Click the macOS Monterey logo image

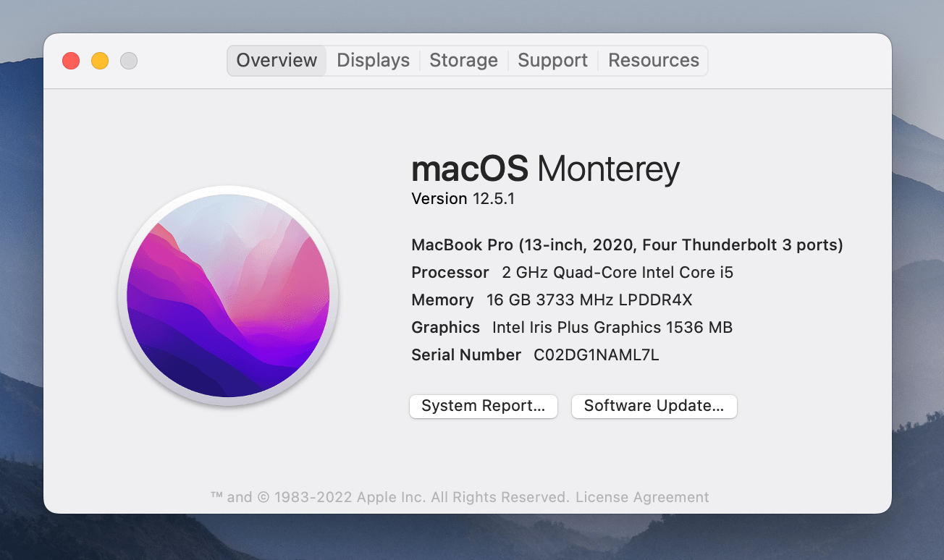click(x=228, y=296)
